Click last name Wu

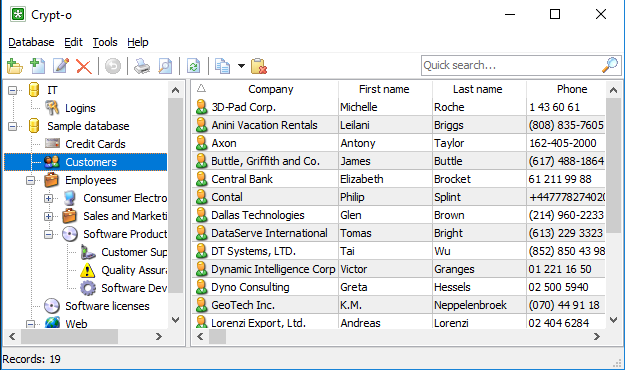tap(442, 251)
